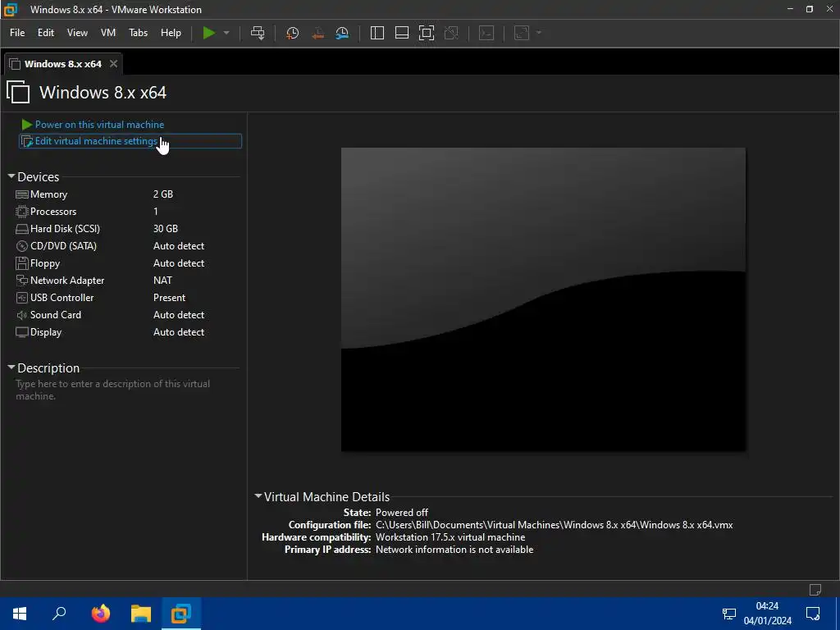Open the Tabs menu
The height and width of the screenshot is (630, 840).
tap(138, 33)
